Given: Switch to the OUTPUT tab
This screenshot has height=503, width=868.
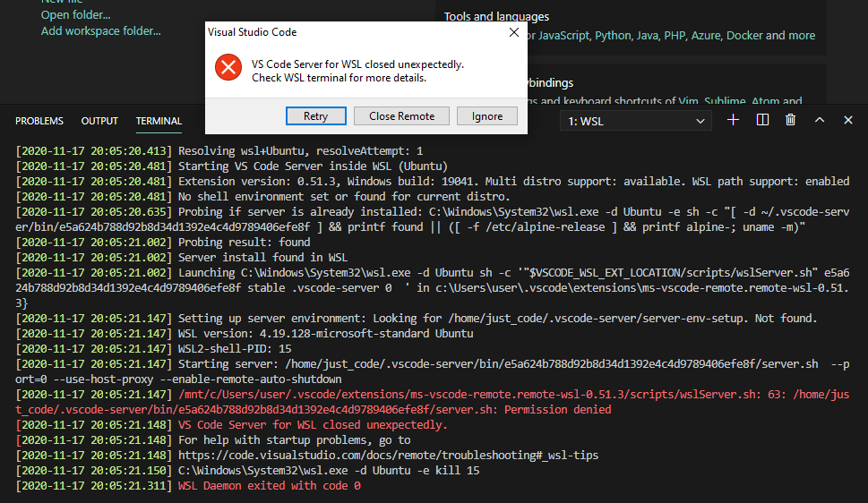Looking at the screenshot, I should coord(99,121).
